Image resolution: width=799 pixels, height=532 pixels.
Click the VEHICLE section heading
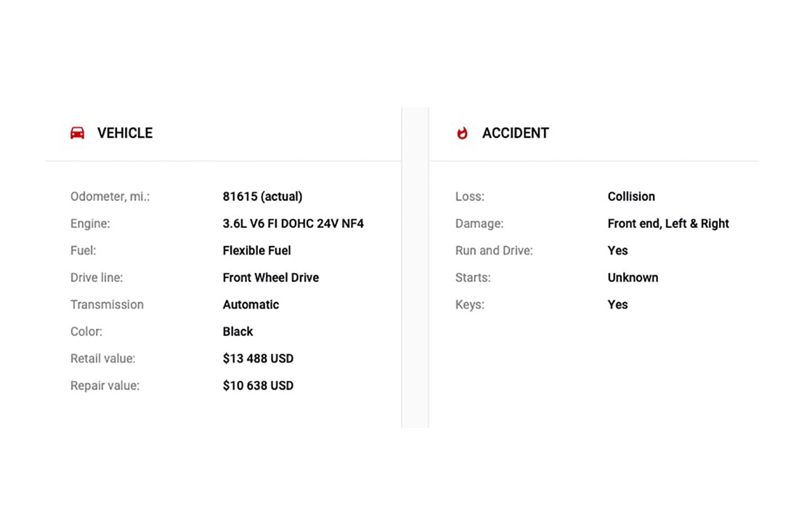click(125, 133)
